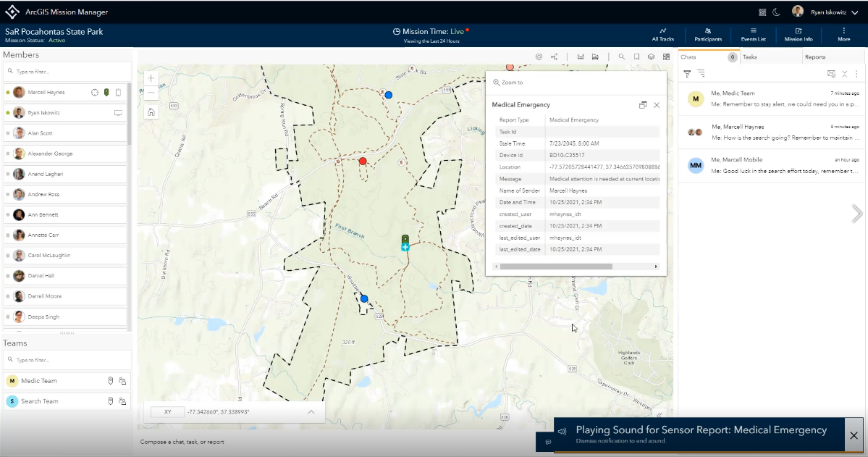Viewport: 868px width, 457px height.
Task: Toggle chat filter funnel icon
Action: tap(687, 74)
